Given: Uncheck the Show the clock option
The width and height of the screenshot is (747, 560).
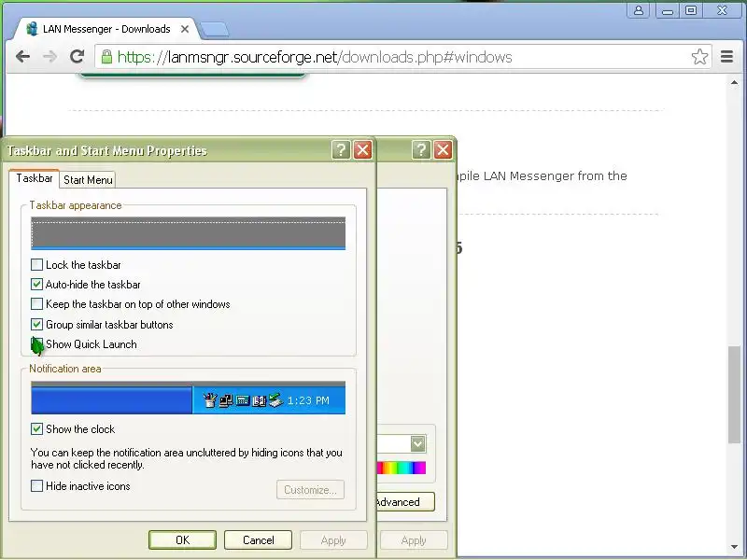Looking at the screenshot, I should coord(36,429).
